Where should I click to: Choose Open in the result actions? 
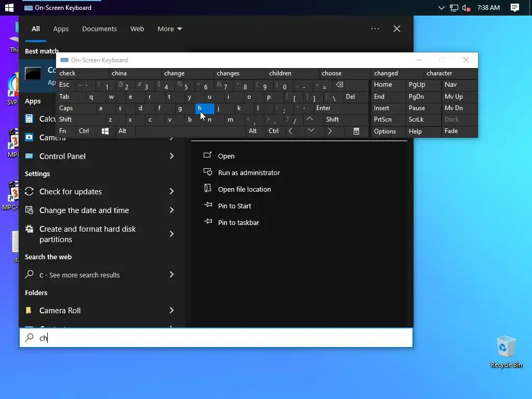tap(226, 156)
